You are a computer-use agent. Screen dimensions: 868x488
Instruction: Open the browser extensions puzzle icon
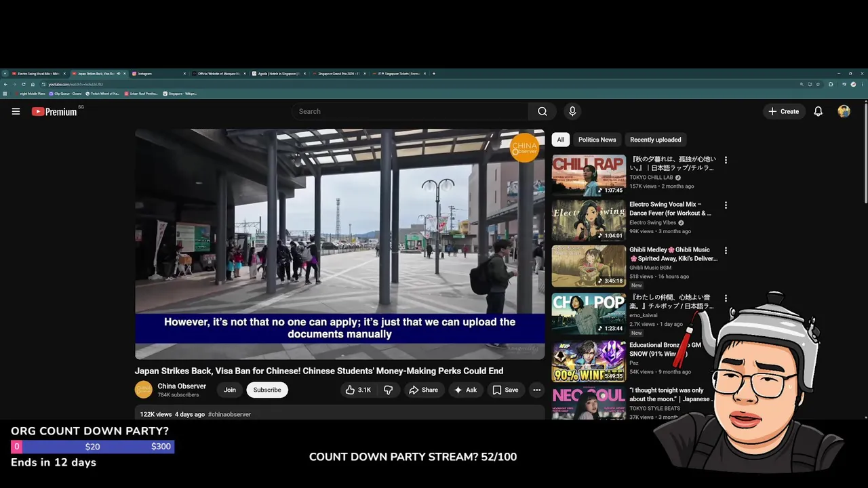[831, 84]
